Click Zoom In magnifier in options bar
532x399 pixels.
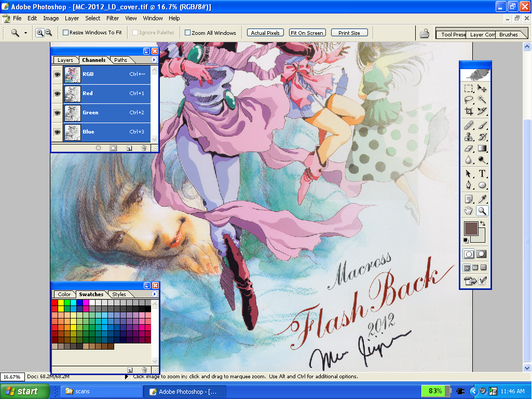(39, 33)
